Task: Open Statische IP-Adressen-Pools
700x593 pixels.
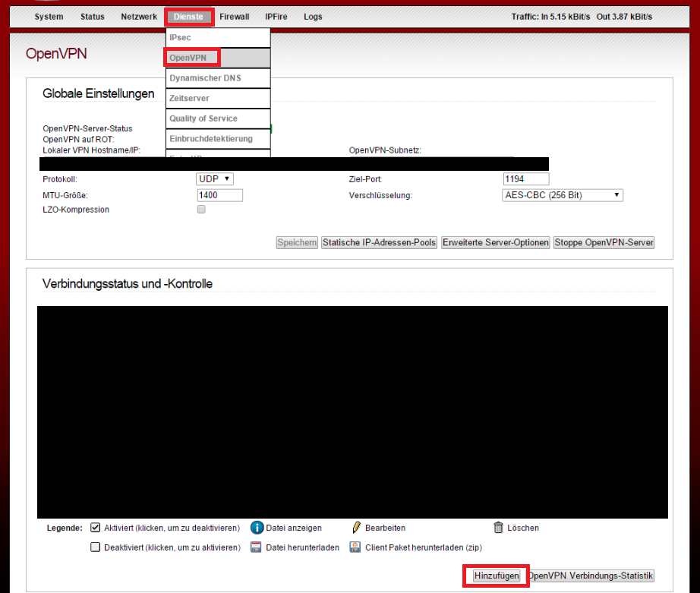Action: click(379, 242)
